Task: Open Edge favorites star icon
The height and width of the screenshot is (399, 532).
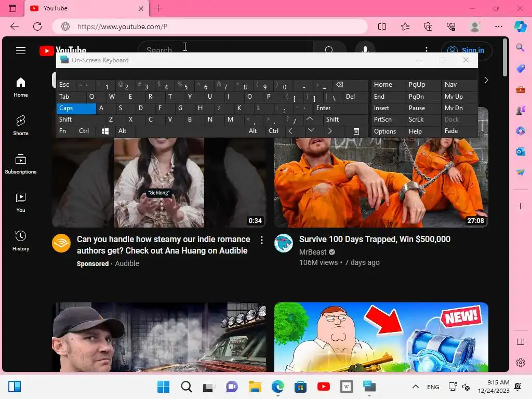Action: (x=405, y=26)
